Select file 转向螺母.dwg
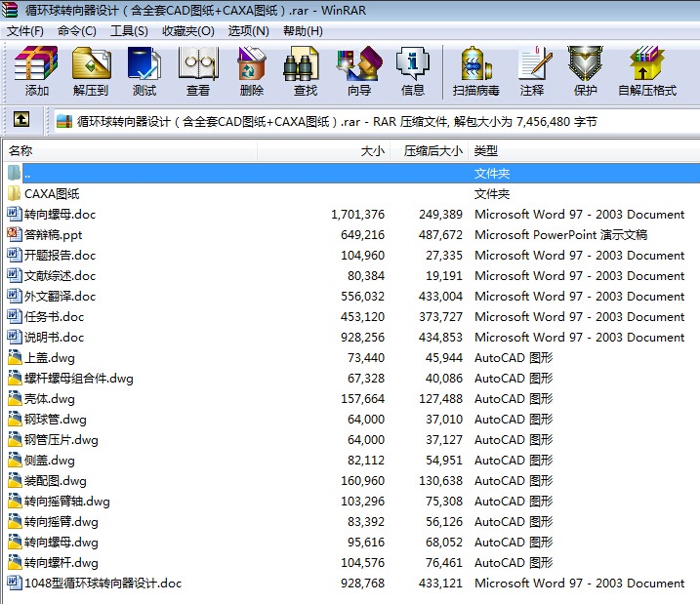700x604 pixels. tap(62, 543)
